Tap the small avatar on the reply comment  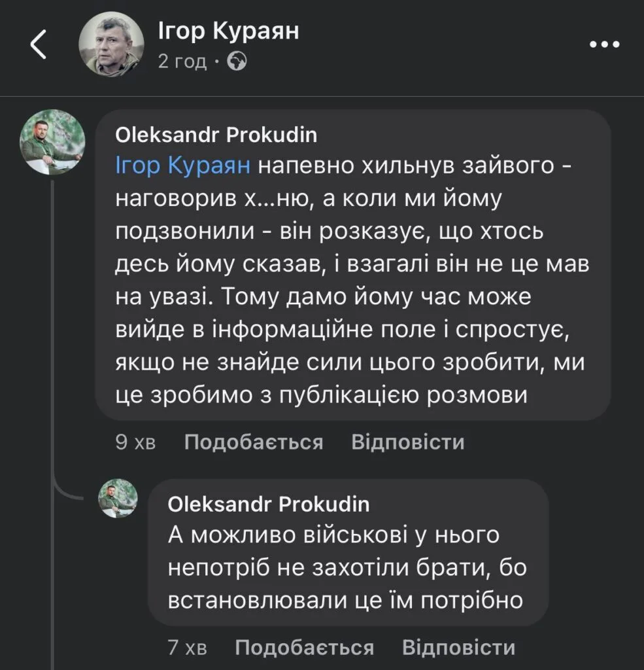[x=118, y=499]
